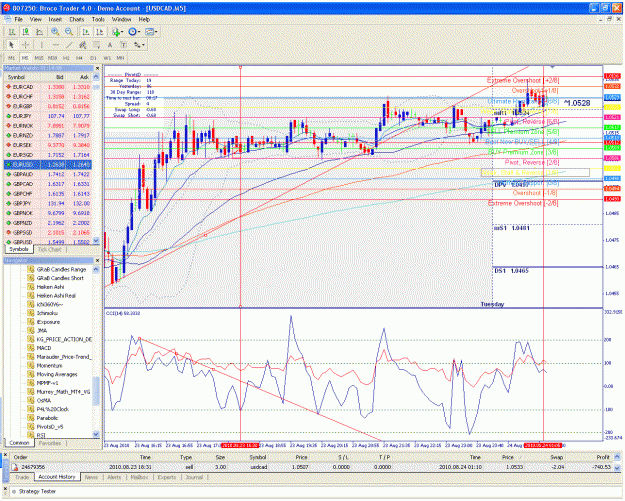Switch chart to candlesticks mode
Viewport: 625px width, 501px height.
[26, 32]
